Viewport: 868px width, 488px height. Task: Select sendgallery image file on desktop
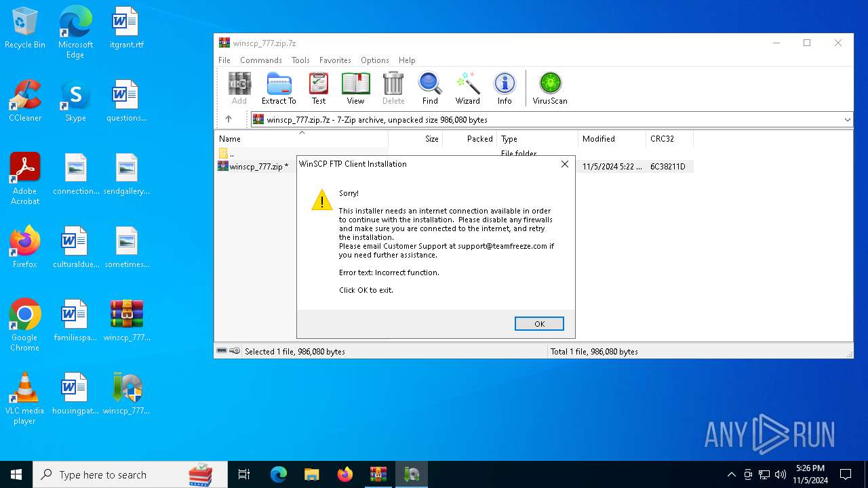click(126, 174)
